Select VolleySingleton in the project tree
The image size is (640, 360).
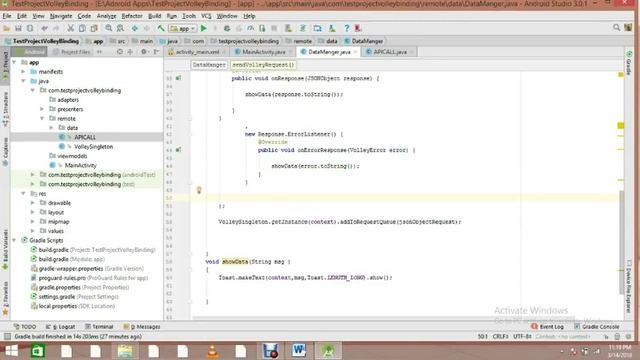[x=93, y=147]
